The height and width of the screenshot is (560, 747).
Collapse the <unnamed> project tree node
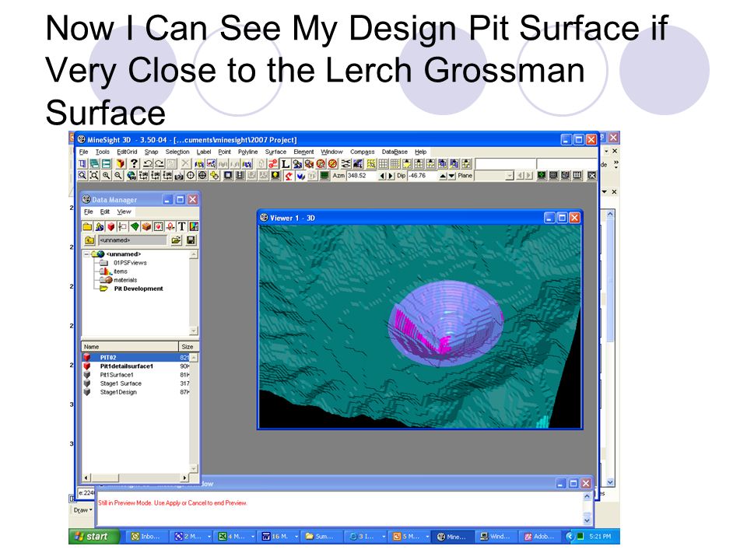pyautogui.click(x=86, y=254)
